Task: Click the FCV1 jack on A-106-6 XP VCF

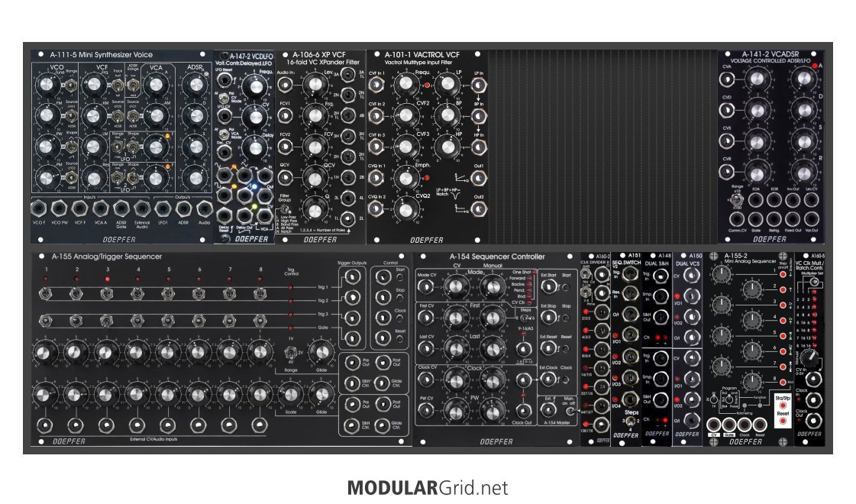Action: pyautogui.click(x=285, y=116)
